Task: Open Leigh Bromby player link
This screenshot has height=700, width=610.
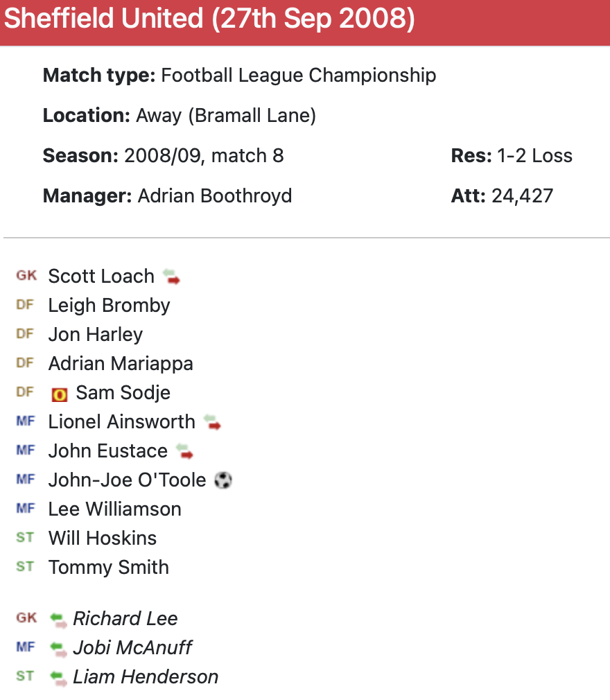Action: pyautogui.click(x=109, y=306)
